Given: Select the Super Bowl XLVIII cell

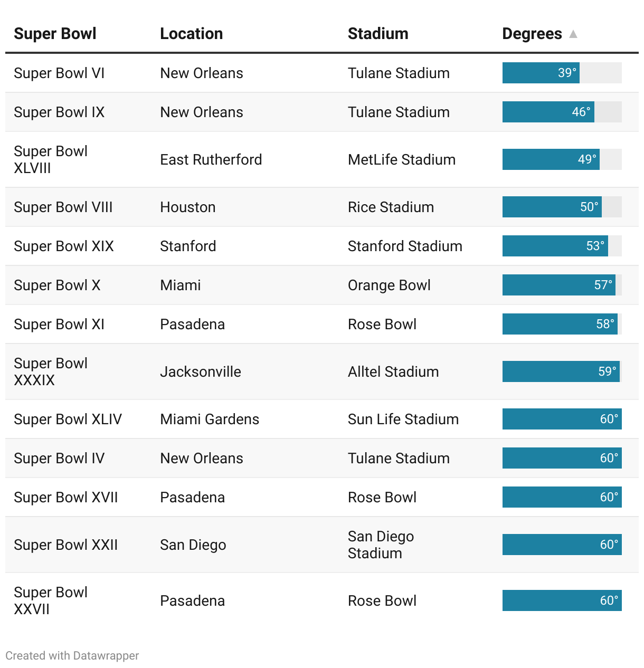Looking at the screenshot, I should click(51, 159).
